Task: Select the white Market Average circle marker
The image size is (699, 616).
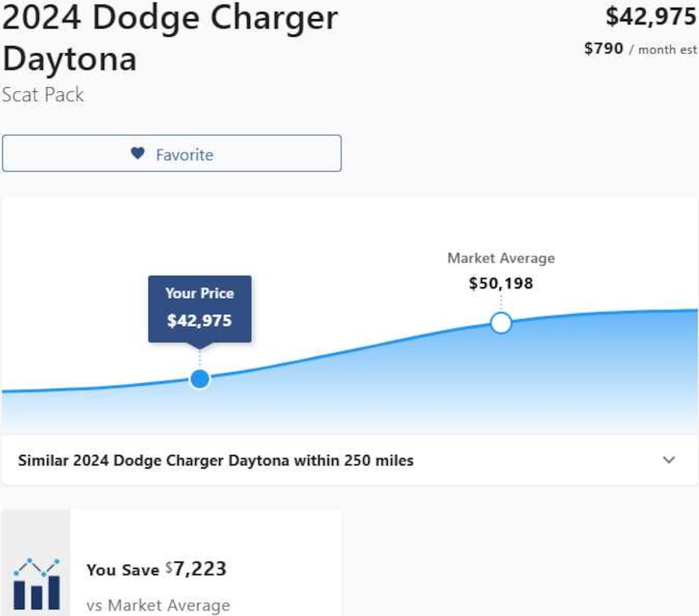Action: coord(501,323)
